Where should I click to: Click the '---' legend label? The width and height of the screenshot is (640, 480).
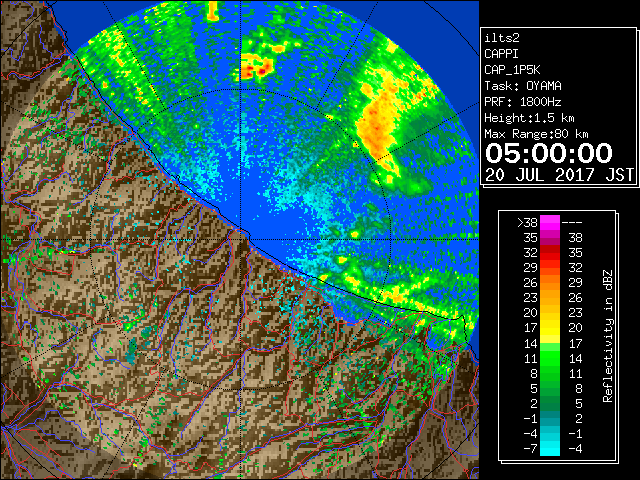click(x=572, y=223)
